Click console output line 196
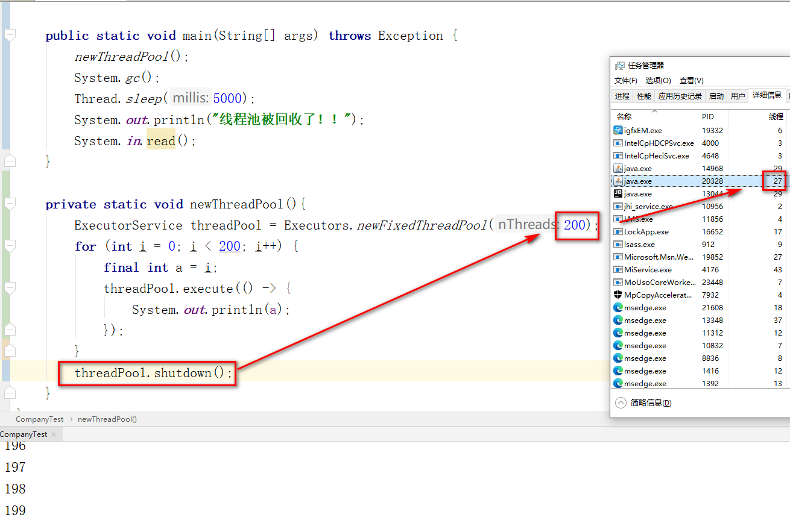Viewport: 790px width, 532px height. pyautogui.click(x=15, y=446)
